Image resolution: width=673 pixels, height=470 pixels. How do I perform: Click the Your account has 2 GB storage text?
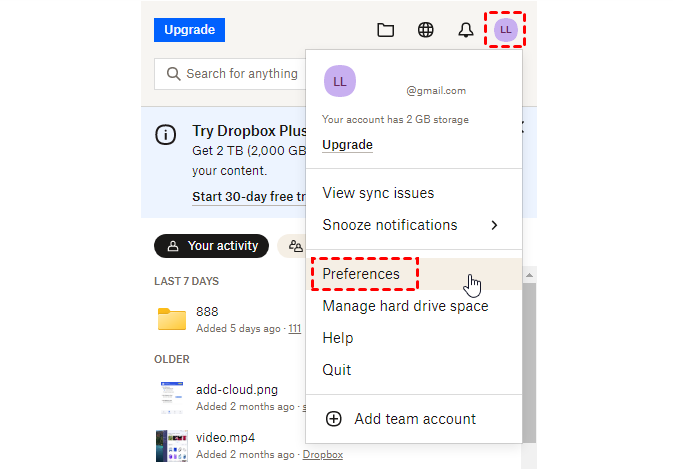395,119
